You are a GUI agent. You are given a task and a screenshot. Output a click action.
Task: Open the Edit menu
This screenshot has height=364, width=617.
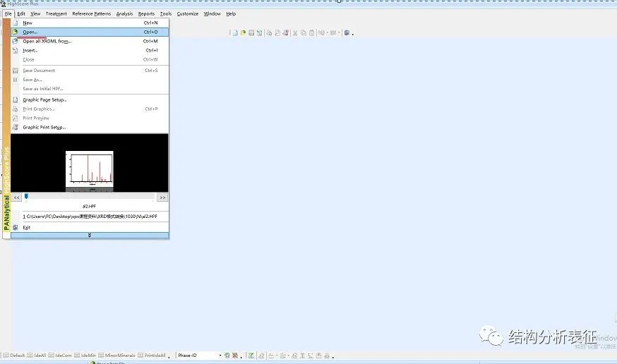coord(21,14)
